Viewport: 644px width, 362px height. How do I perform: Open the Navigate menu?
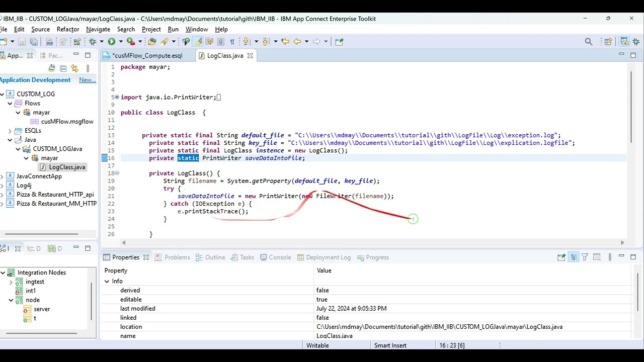pyautogui.click(x=98, y=29)
